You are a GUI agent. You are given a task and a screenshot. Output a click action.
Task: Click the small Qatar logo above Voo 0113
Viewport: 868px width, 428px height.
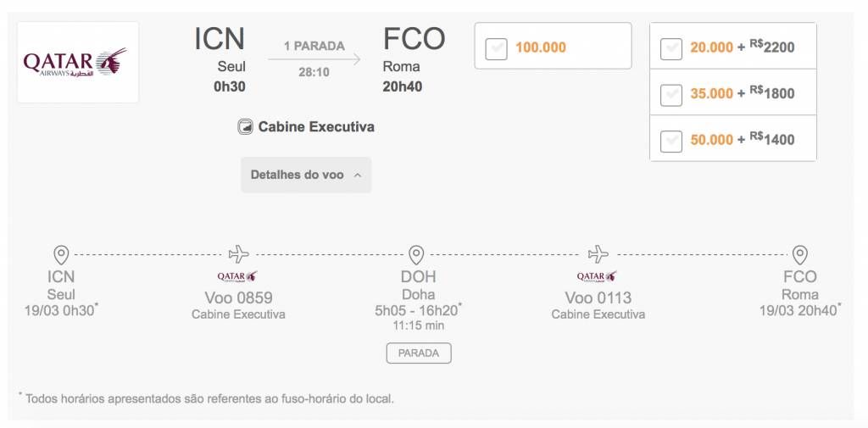tap(597, 276)
